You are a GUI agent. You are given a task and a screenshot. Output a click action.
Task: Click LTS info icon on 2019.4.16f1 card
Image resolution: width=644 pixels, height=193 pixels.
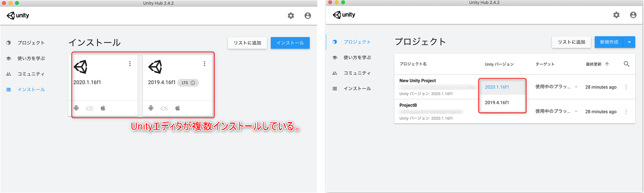[193, 83]
